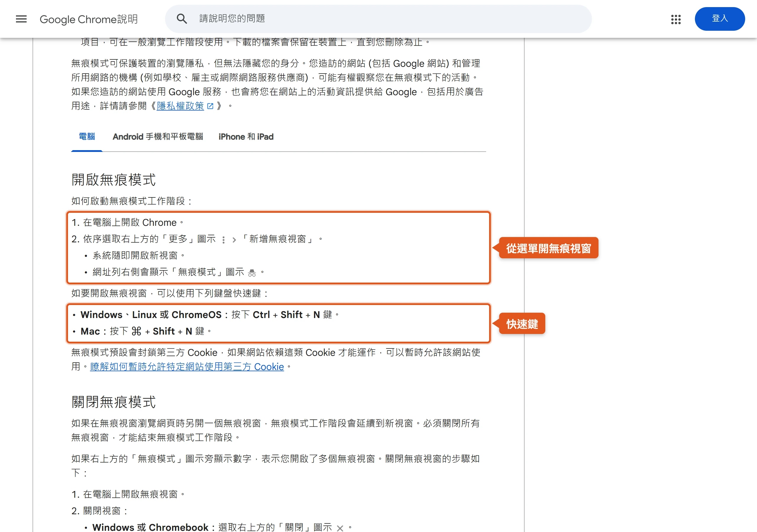Click the incognito 無痕模式 icon in bullet

click(252, 272)
